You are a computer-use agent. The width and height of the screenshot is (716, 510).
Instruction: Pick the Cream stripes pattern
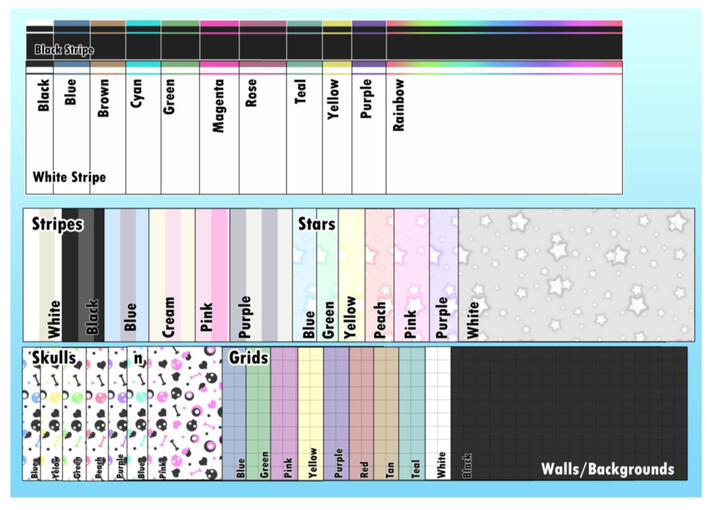point(171,274)
